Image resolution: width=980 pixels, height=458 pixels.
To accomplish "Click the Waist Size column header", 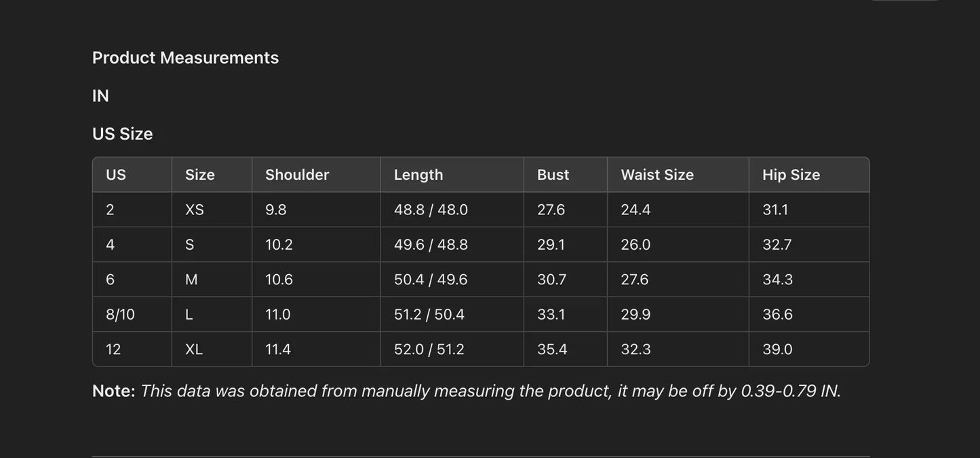I will [x=657, y=175].
